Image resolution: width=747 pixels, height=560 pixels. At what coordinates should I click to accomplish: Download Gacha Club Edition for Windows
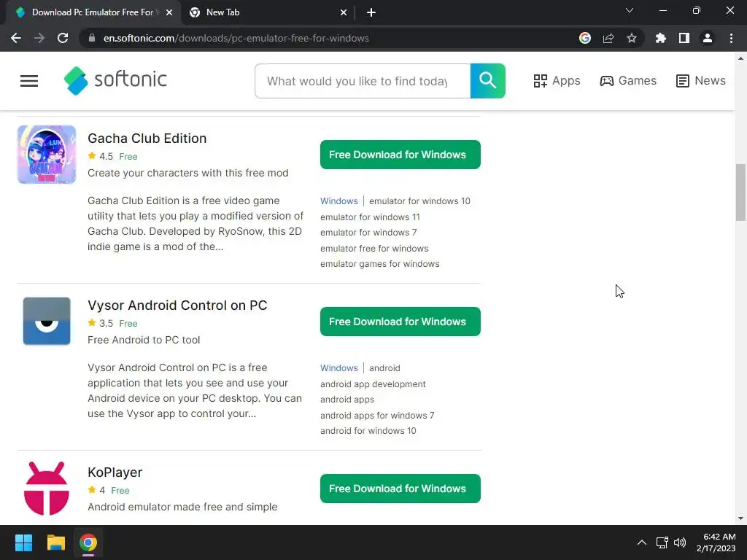[x=400, y=155]
